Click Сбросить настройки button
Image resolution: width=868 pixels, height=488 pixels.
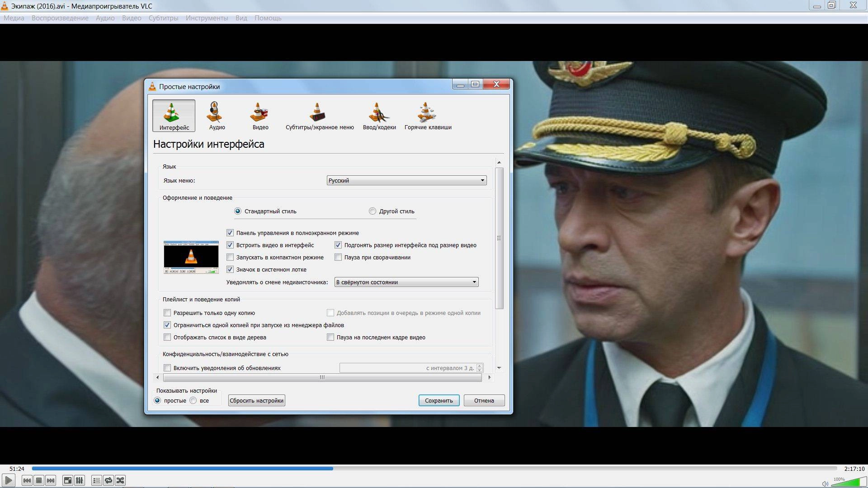(256, 400)
